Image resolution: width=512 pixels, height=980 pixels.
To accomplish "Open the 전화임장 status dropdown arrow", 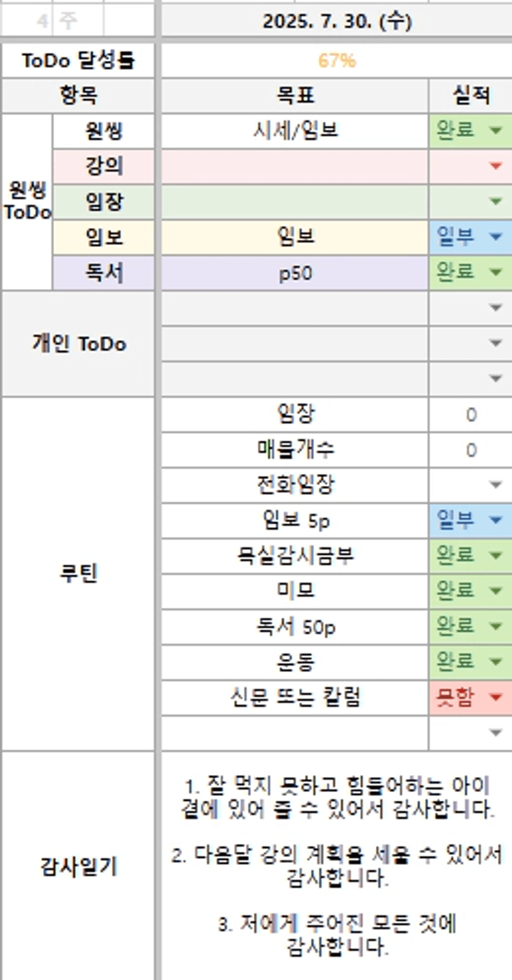I will click(x=495, y=485).
